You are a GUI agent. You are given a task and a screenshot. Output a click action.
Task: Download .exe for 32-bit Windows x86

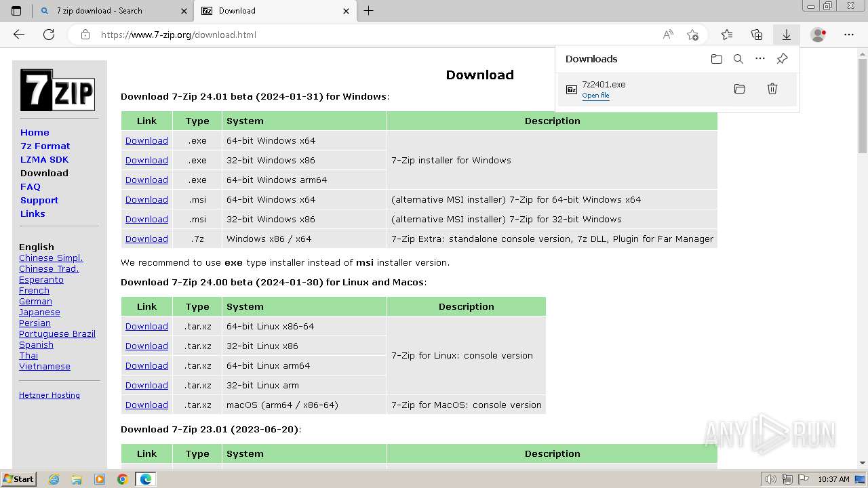pyautogui.click(x=146, y=160)
